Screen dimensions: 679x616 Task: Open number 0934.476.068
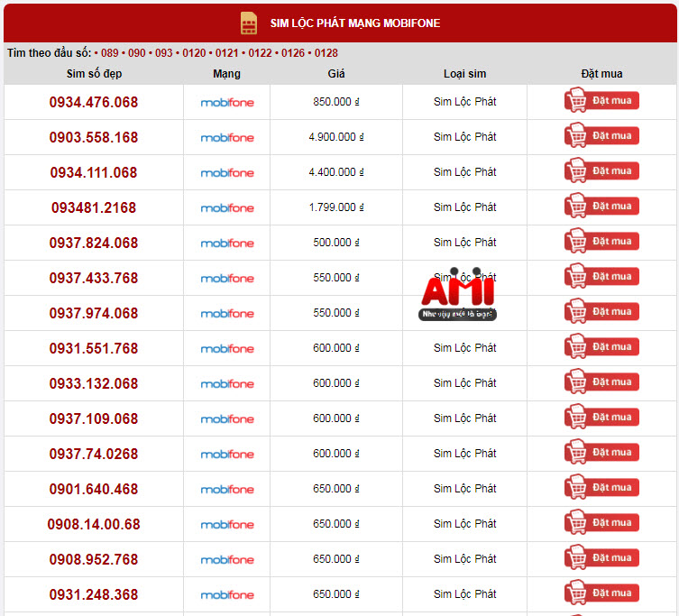(94, 102)
